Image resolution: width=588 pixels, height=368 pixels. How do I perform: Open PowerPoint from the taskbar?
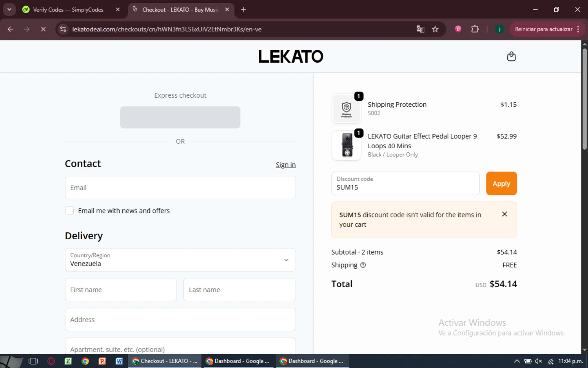pyautogui.click(x=102, y=361)
